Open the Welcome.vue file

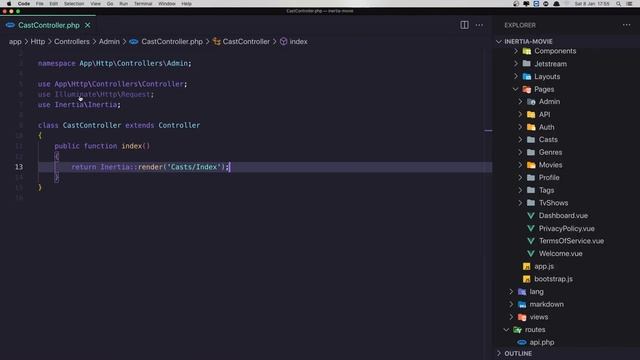(x=560, y=253)
